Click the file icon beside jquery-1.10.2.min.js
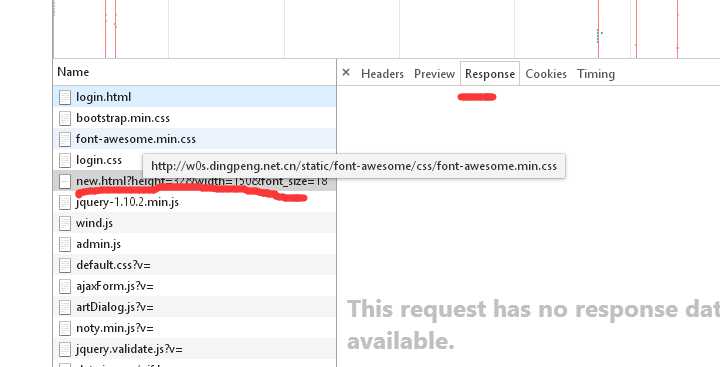The height and width of the screenshot is (367, 720). point(65,203)
